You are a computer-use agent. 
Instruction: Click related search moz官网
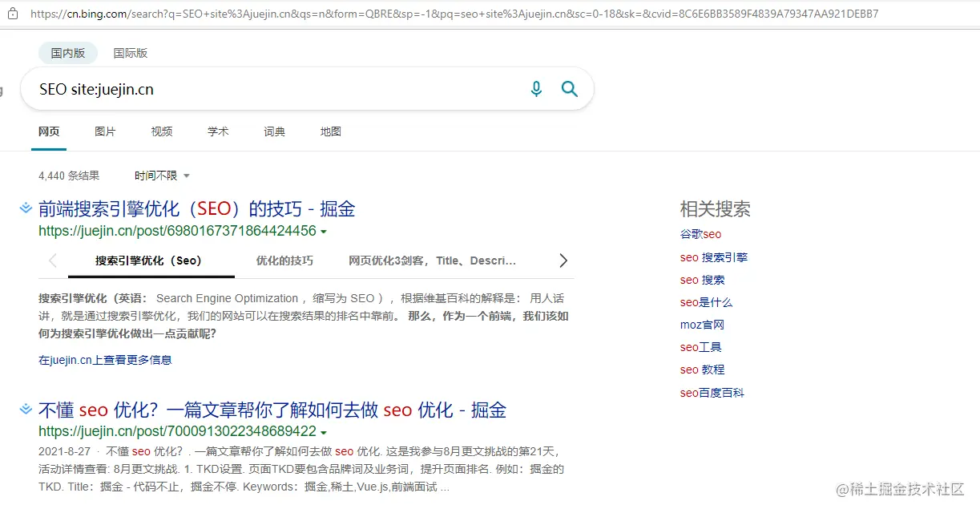click(702, 325)
